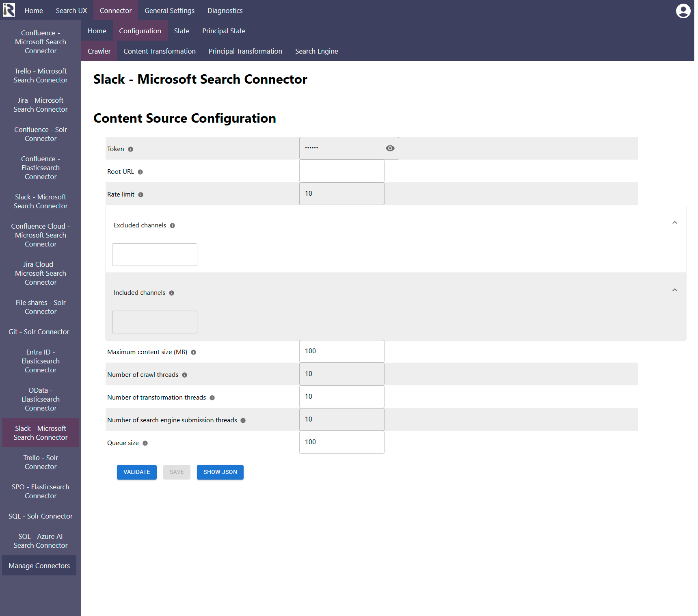This screenshot has width=698, height=616.
Task: Open Trello - Solr Connector
Action: [x=41, y=462]
